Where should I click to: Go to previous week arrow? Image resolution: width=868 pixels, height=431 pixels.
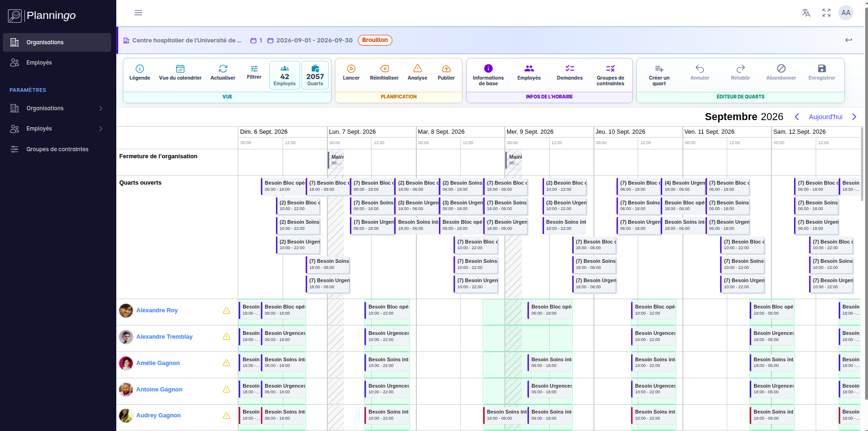[x=797, y=117]
